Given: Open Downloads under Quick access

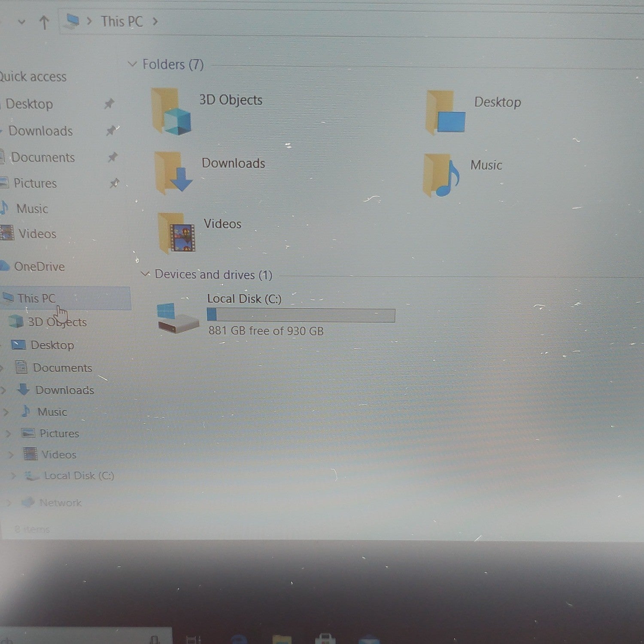Looking at the screenshot, I should tap(41, 131).
